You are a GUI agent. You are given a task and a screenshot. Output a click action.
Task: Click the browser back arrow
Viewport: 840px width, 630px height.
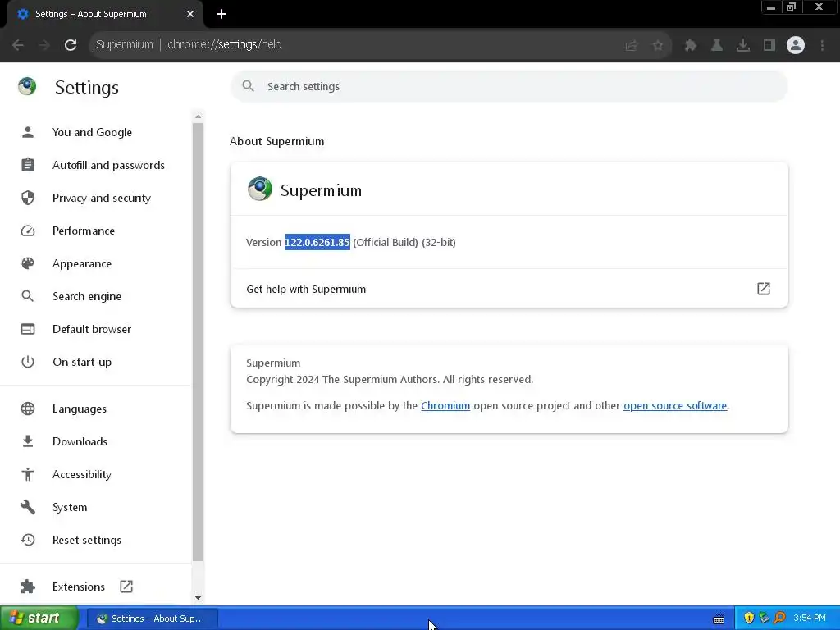click(18, 45)
